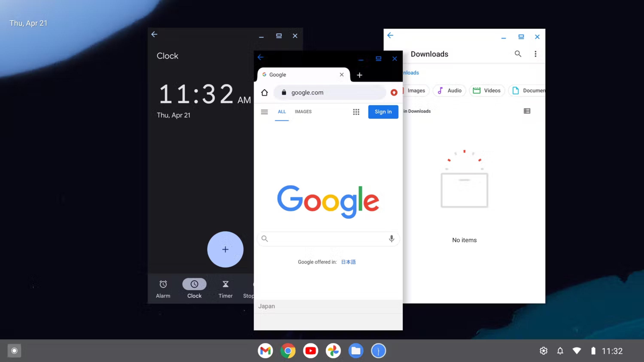Open Files app from taskbar

tap(356, 350)
